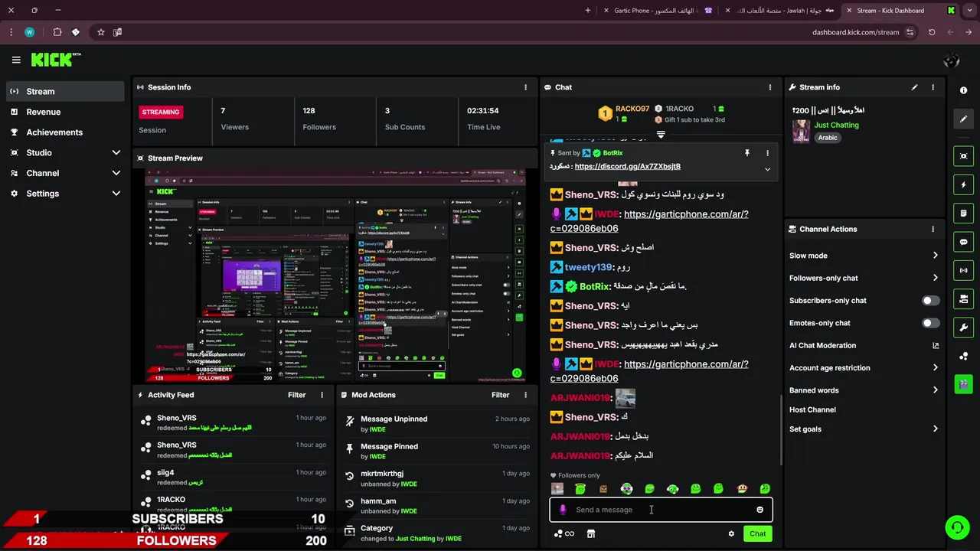Select Achievements in the left sidebar

65,132
